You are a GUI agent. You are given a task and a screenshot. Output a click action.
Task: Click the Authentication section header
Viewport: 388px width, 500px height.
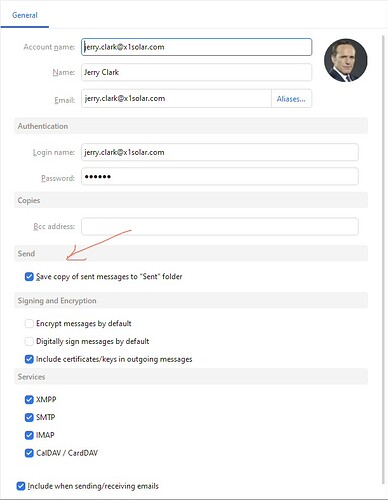tap(191, 126)
